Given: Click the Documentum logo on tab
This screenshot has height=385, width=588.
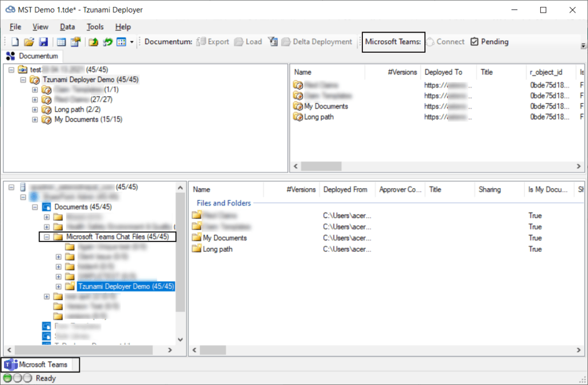Looking at the screenshot, I should tap(10, 56).
